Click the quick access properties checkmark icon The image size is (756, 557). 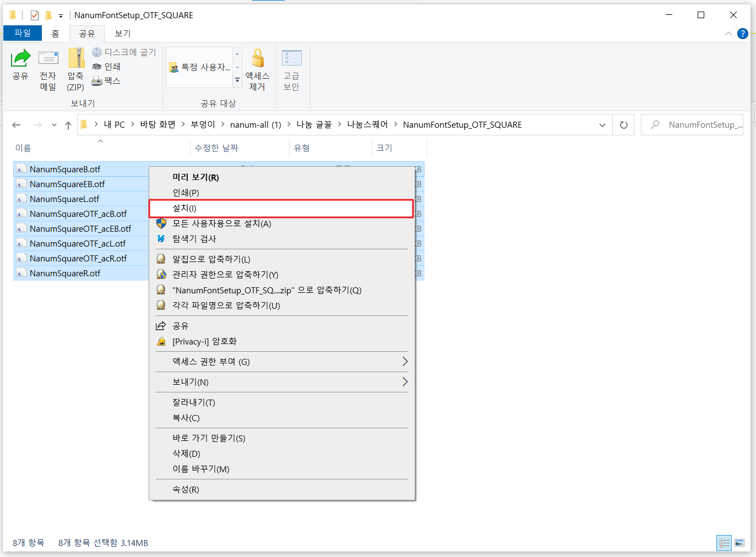coord(35,15)
